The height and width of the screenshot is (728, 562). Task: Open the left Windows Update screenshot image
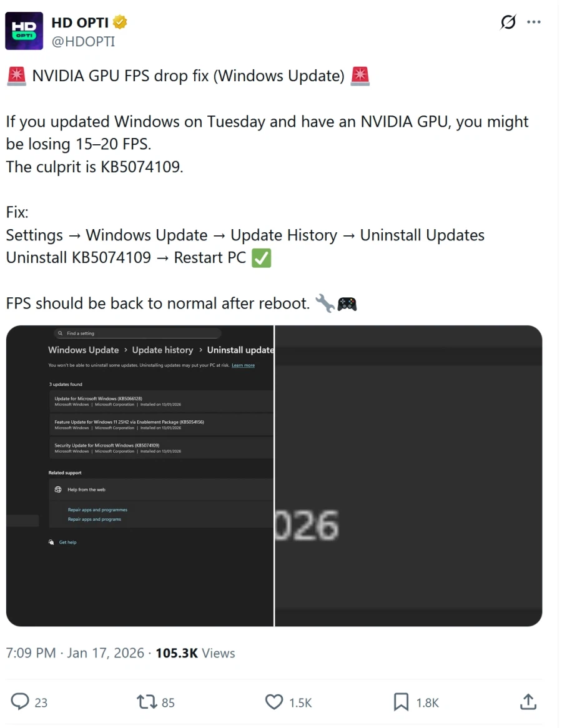tap(140, 476)
